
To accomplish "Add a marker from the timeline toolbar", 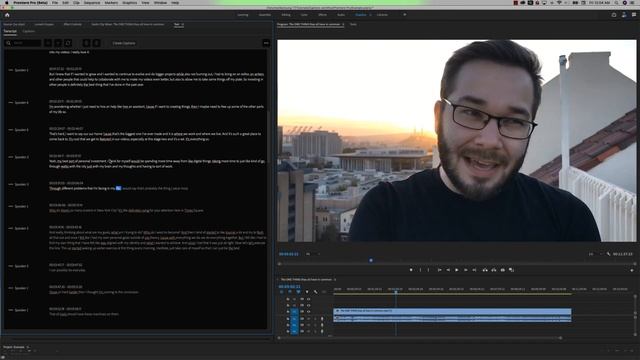I will [307, 292].
